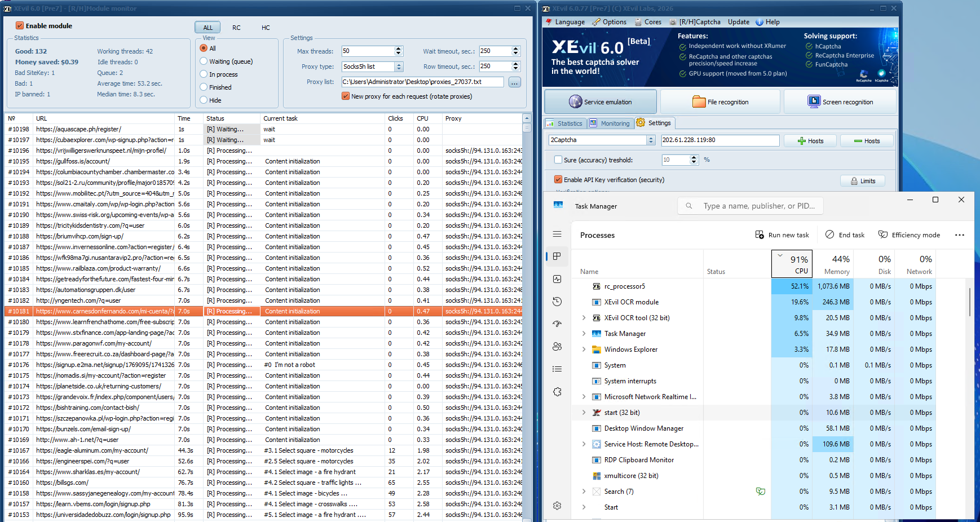
Task: Open Task Manager settings gear icon
Action: point(557,506)
